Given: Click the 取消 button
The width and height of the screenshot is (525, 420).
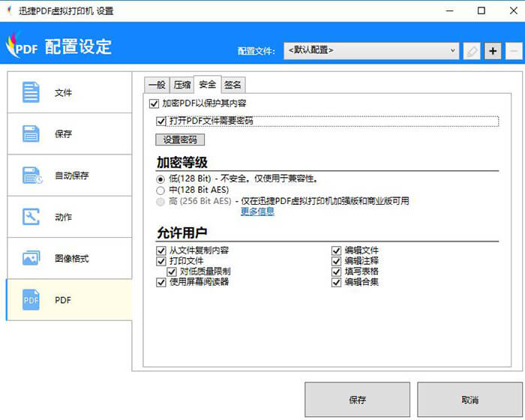Looking at the screenshot, I should pos(469,400).
